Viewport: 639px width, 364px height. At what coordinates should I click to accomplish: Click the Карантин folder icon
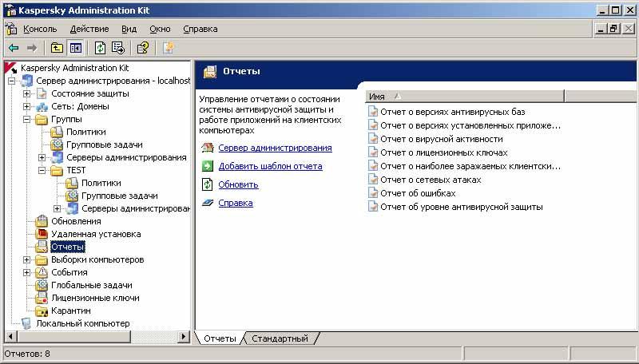[x=42, y=311]
